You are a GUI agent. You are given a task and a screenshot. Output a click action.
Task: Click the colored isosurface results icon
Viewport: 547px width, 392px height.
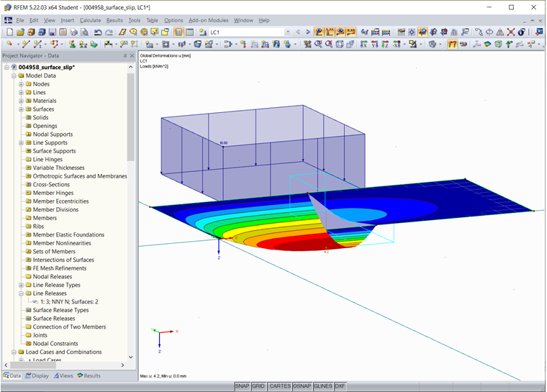[487, 44]
